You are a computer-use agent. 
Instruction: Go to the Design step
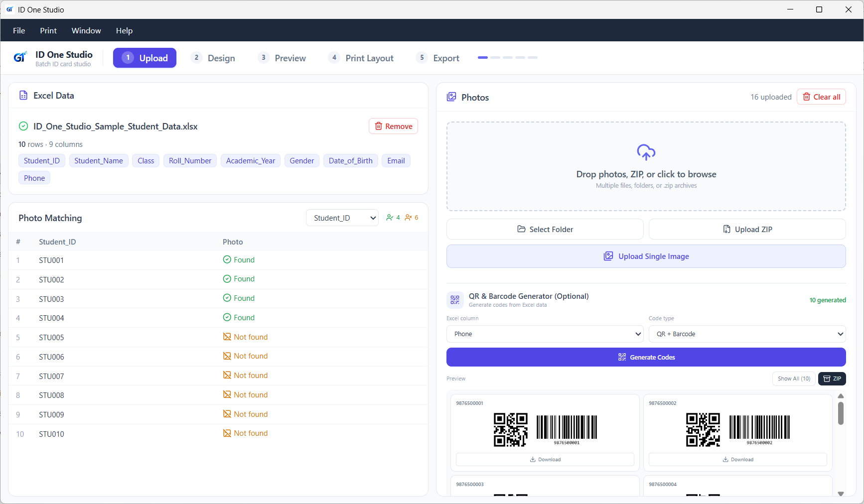[x=213, y=58]
